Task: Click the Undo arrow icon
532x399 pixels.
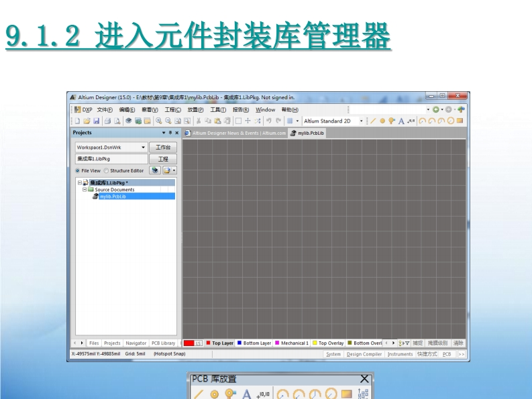Action: pos(269,121)
